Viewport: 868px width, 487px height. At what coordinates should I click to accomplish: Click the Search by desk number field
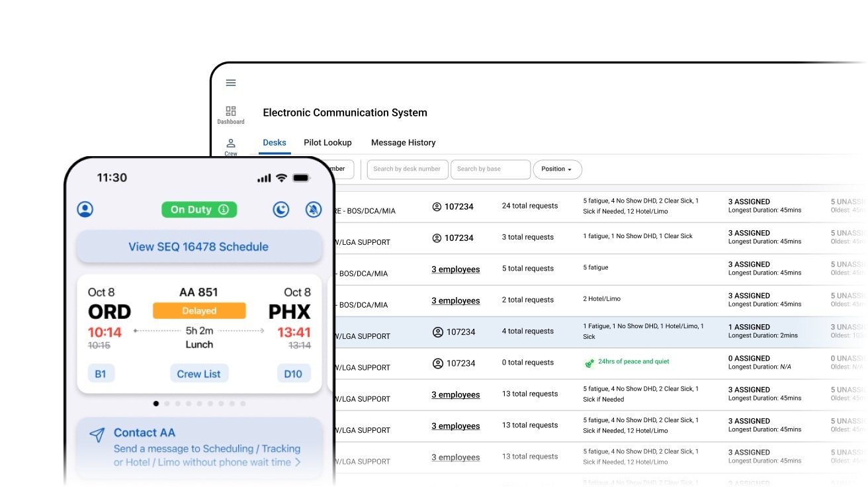coord(408,169)
